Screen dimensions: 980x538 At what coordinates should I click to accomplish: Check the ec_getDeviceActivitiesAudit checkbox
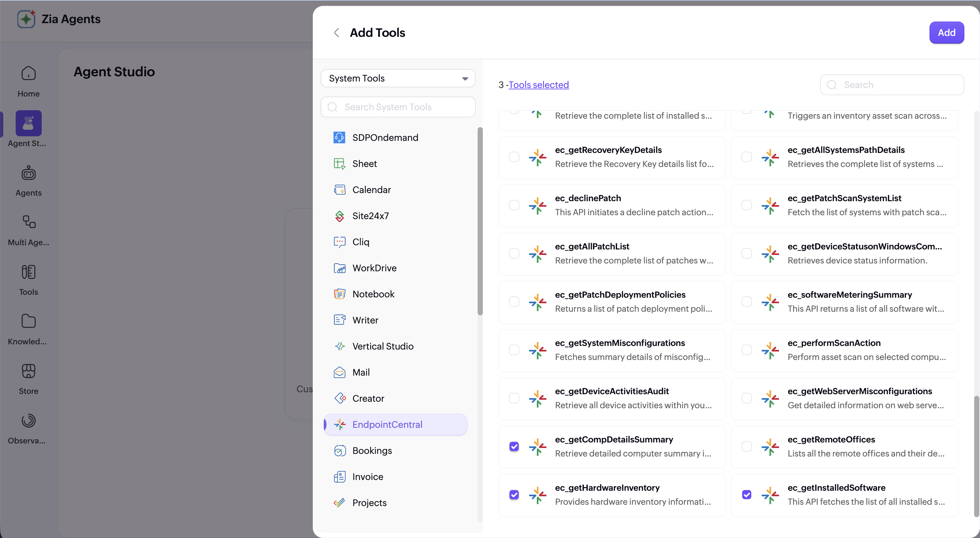pyautogui.click(x=514, y=398)
